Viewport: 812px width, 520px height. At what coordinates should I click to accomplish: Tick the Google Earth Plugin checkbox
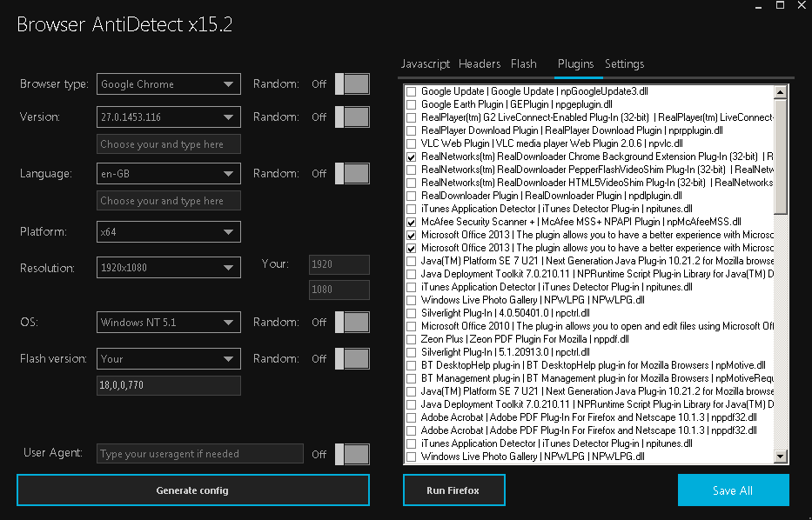pos(412,104)
